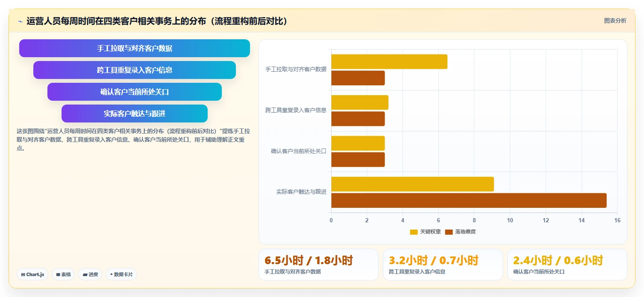644x297 pixels.
Task: Click the brown 落地难度 legend swatch
Action: point(449,232)
